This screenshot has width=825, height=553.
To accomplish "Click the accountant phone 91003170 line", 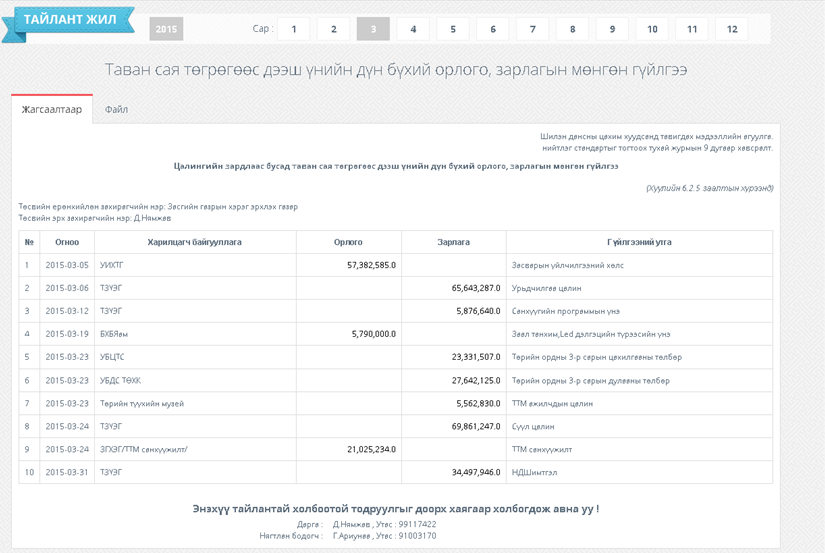I will (384, 536).
